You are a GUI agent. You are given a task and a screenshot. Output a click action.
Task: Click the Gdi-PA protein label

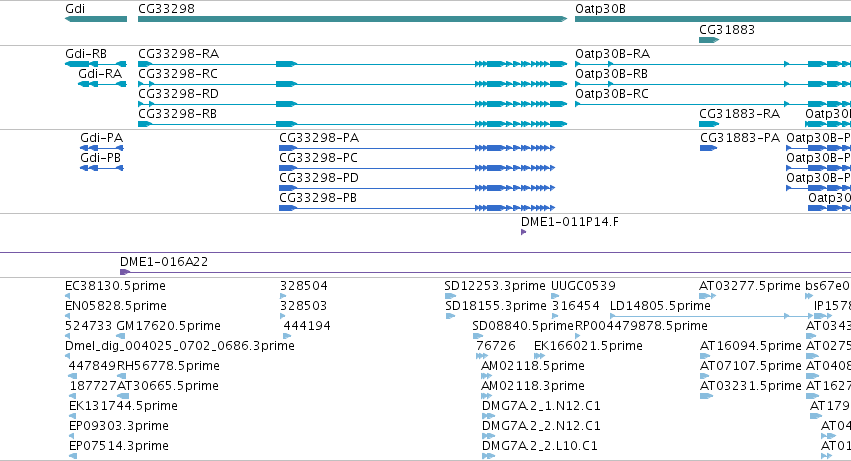tap(101, 138)
